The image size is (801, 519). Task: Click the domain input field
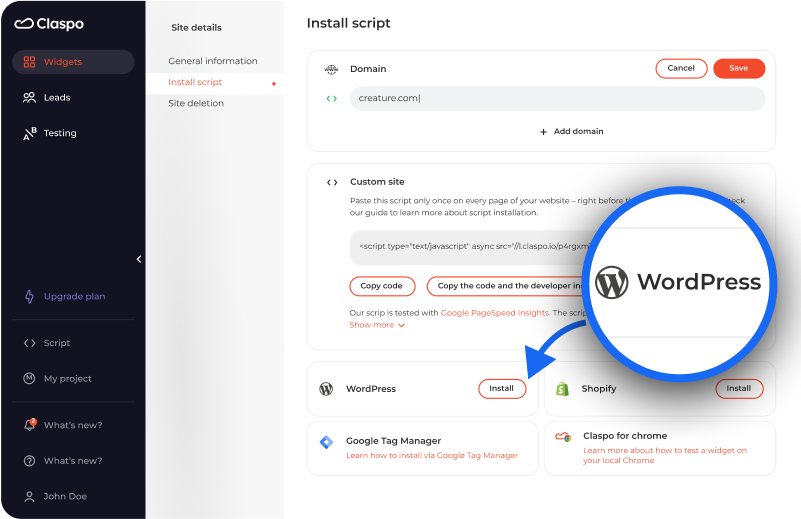[x=556, y=98]
